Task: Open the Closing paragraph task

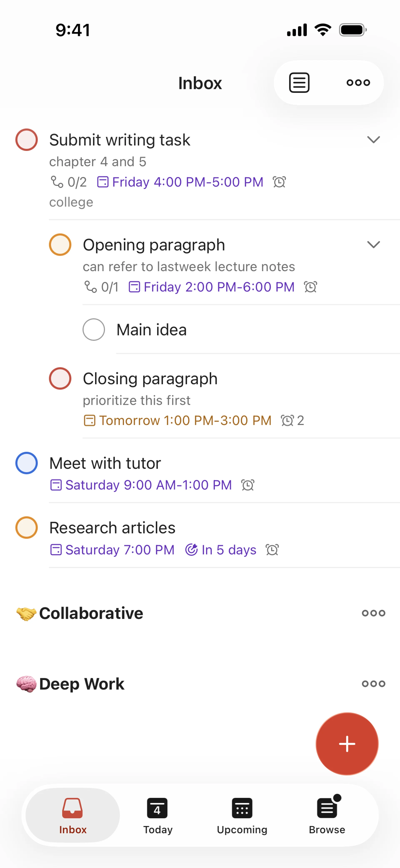Action: coord(150,379)
